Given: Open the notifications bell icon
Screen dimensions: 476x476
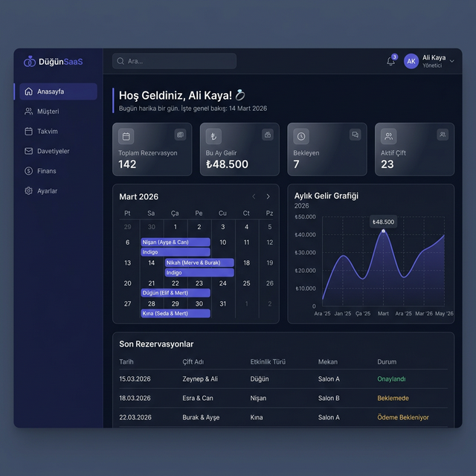Looking at the screenshot, I should (390, 61).
